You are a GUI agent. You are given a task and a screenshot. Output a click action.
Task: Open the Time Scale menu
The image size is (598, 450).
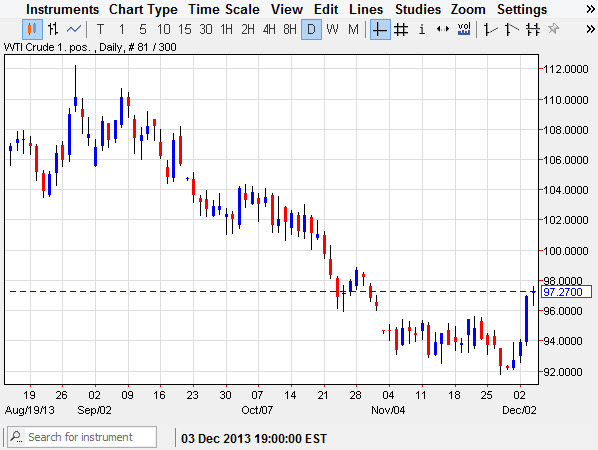pyautogui.click(x=224, y=9)
